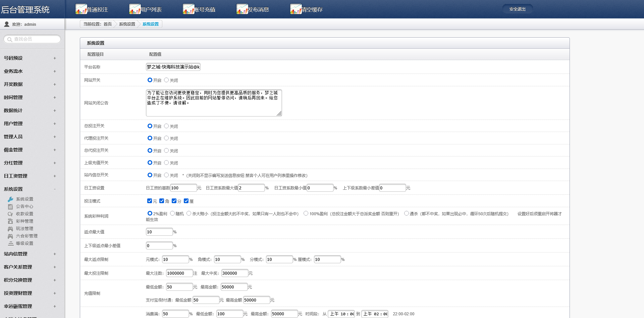The width and height of the screenshot is (644, 318).
Task: Select 随机 radio for 系统彩种利润
Action: click(172, 213)
